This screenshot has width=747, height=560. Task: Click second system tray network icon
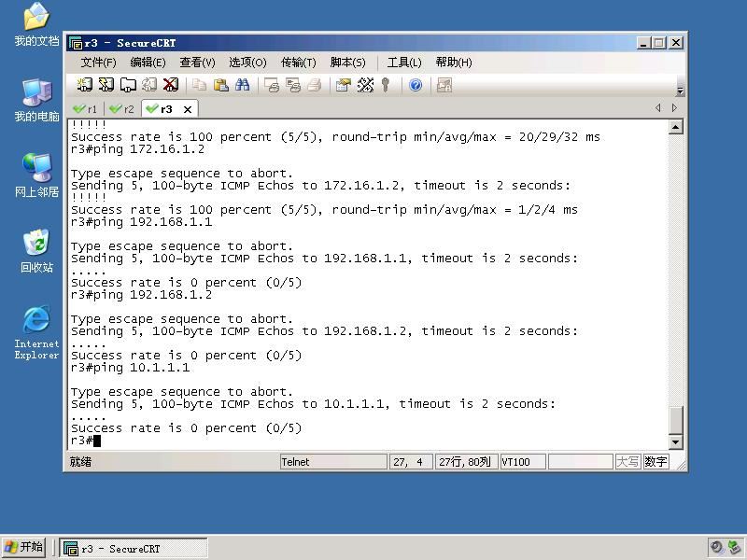point(734,548)
